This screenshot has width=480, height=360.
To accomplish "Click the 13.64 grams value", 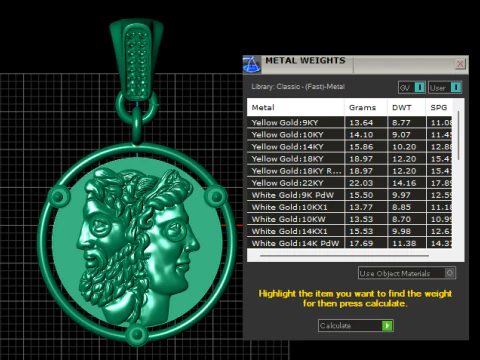I will click(361, 123).
